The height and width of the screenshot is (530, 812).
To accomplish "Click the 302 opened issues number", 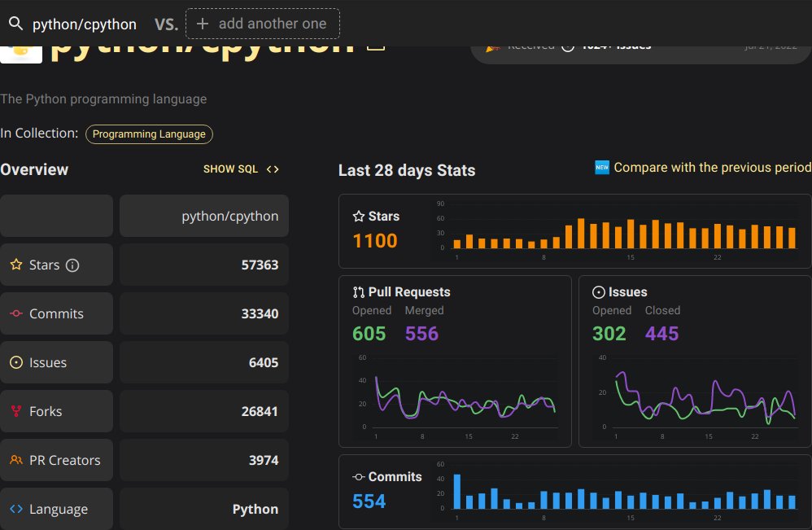I will click(x=609, y=333).
